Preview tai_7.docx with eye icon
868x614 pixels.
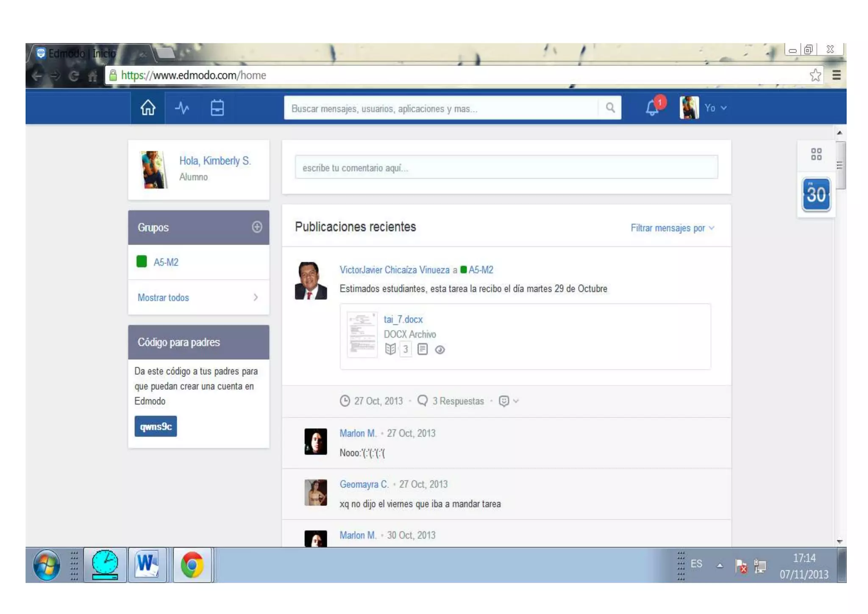tap(440, 350)
